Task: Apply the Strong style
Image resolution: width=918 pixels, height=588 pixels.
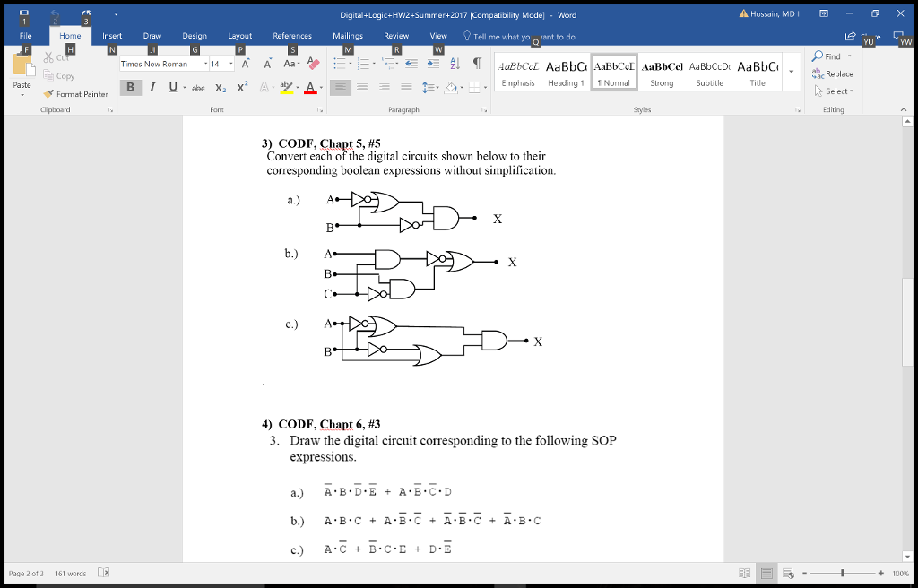Action: click(662, 72)
